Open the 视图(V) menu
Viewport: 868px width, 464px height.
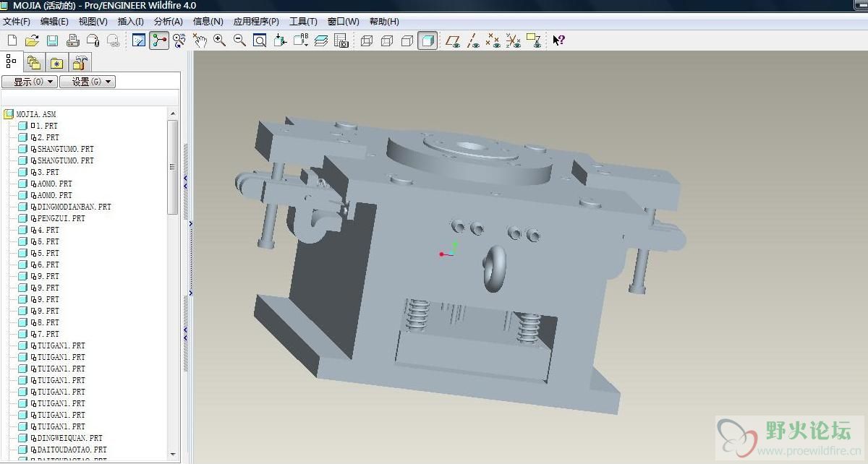[x=93, y=22]
